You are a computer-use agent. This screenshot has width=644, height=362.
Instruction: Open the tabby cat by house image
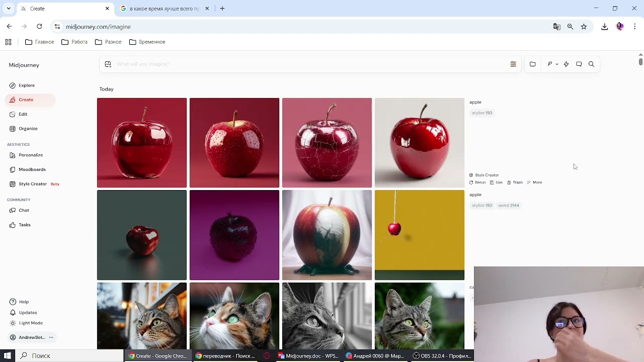142,316
